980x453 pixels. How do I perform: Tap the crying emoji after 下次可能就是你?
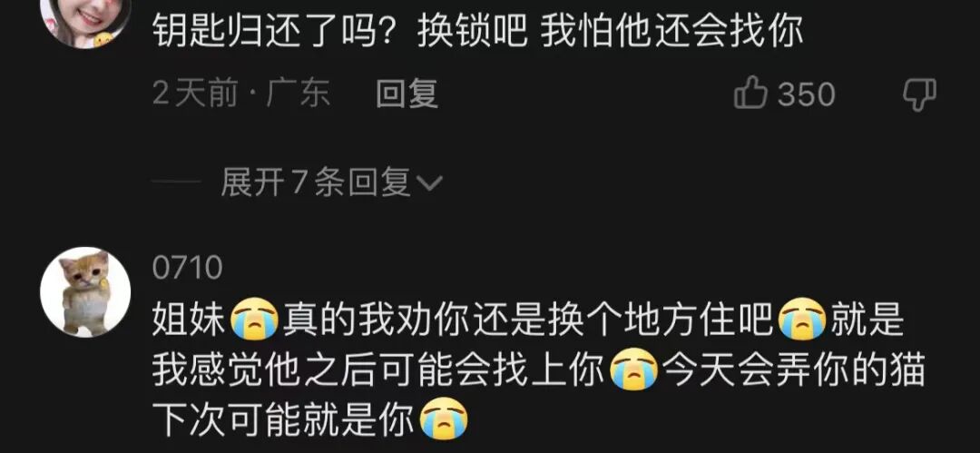point(443,419)
